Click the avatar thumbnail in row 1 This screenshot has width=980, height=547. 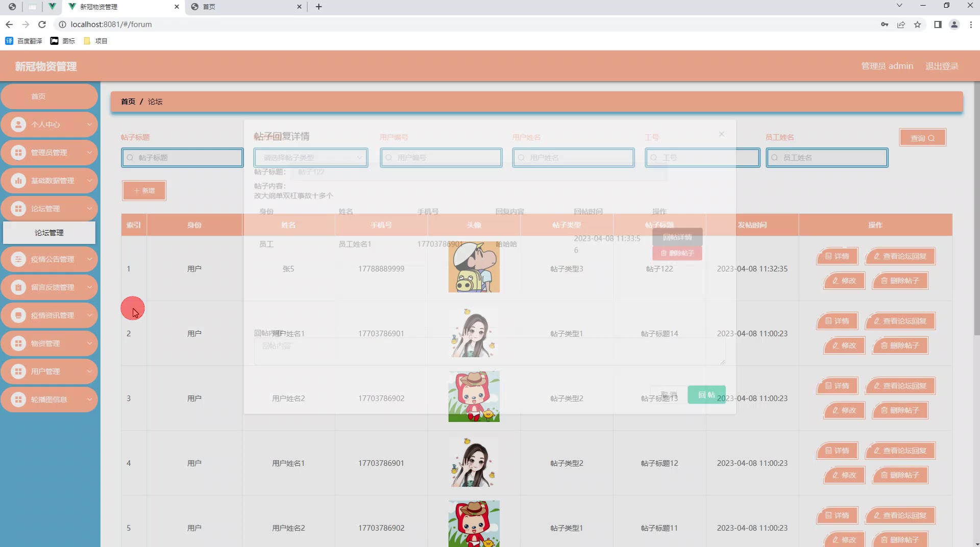[474, 267]
